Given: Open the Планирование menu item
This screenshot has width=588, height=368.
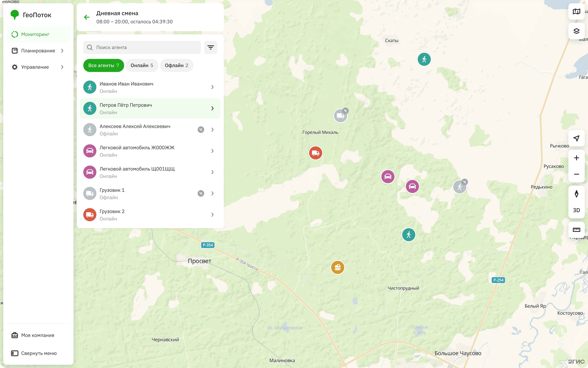Looking at the screenshot, I should point(38,51).
